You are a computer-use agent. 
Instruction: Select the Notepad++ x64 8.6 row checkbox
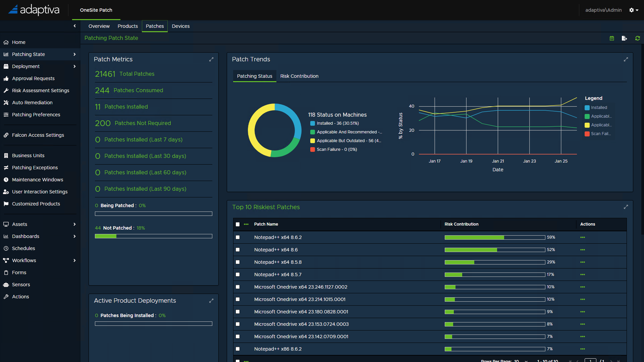(238, 250)
